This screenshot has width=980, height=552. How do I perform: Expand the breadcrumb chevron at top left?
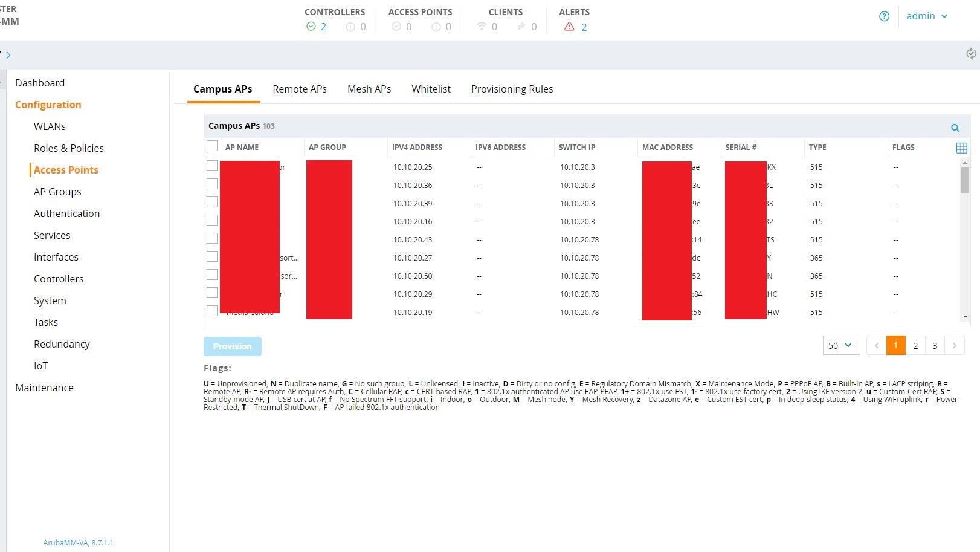click(10, 54)
